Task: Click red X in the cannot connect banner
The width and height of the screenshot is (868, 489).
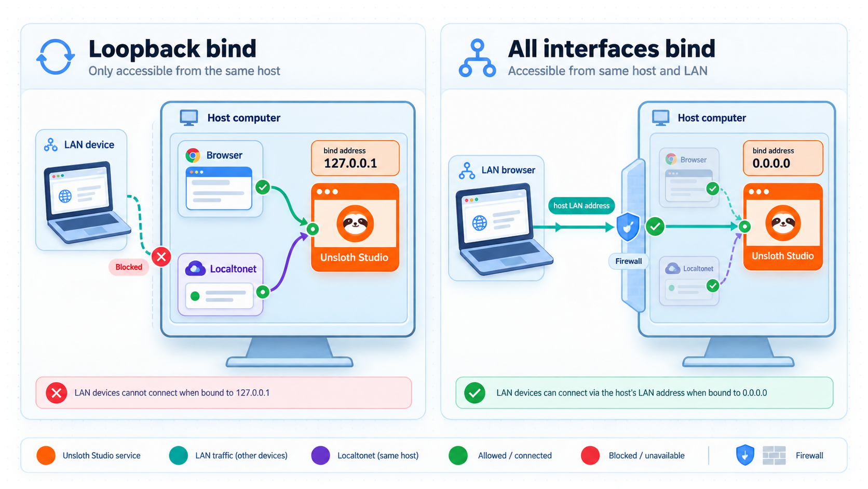Action: (57, 393)
